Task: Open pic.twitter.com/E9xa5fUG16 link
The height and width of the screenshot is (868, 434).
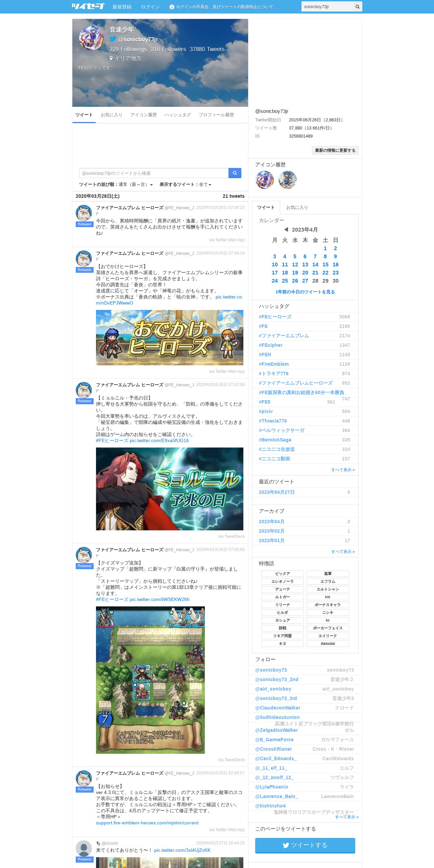Action: click(x=159, y=440)
